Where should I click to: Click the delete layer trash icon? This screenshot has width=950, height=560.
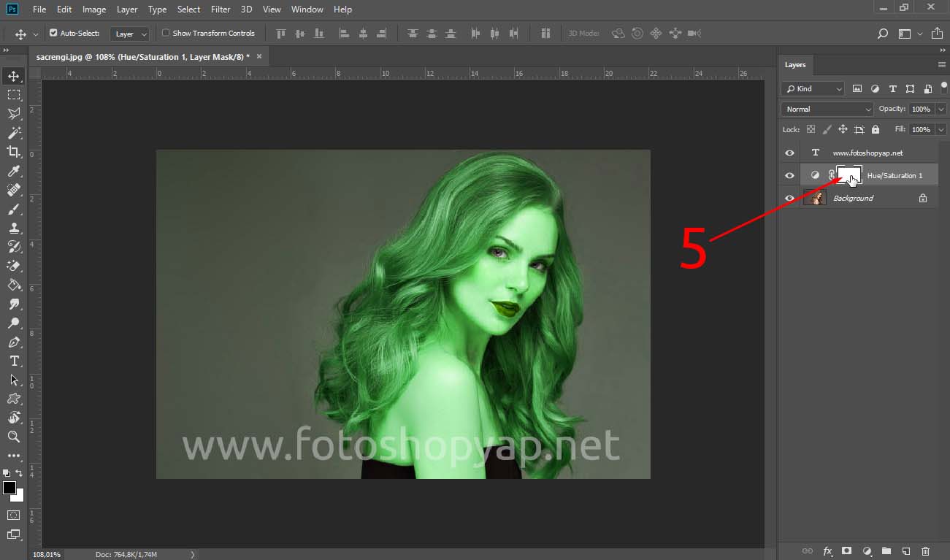(925, 551)
